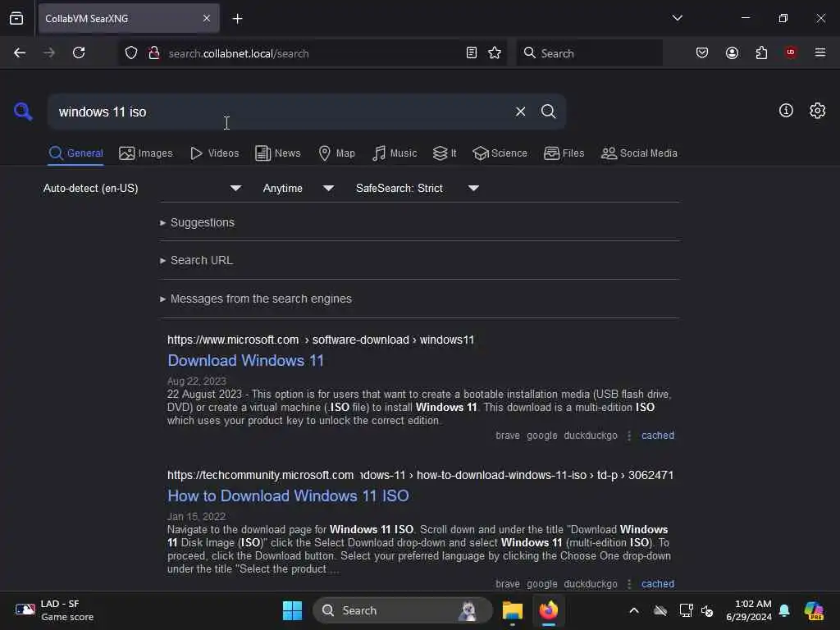The height and width of the screenshot is (630, 840).
Task: Clear the search query with X
Action: 520,112
